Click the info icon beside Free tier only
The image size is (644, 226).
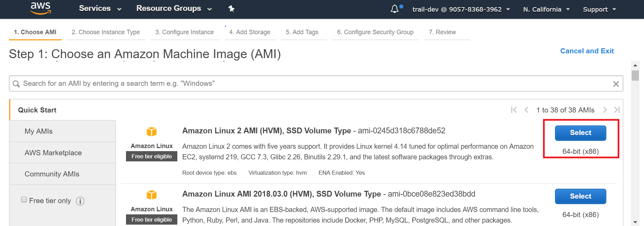coord(80,201)
